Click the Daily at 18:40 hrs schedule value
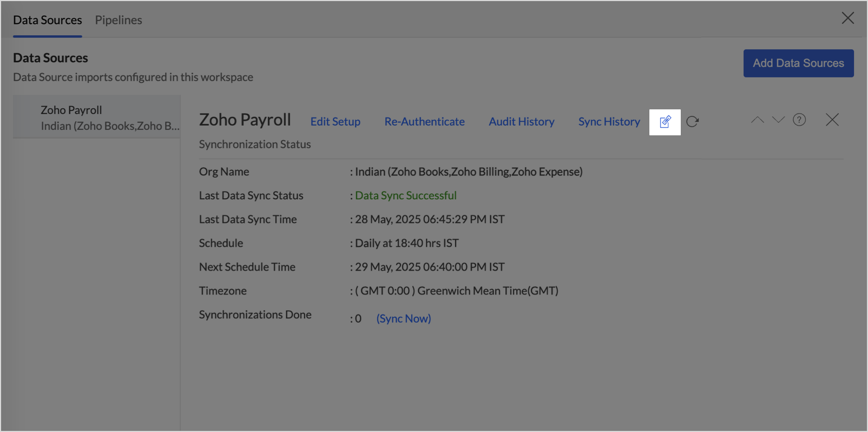 406,243
